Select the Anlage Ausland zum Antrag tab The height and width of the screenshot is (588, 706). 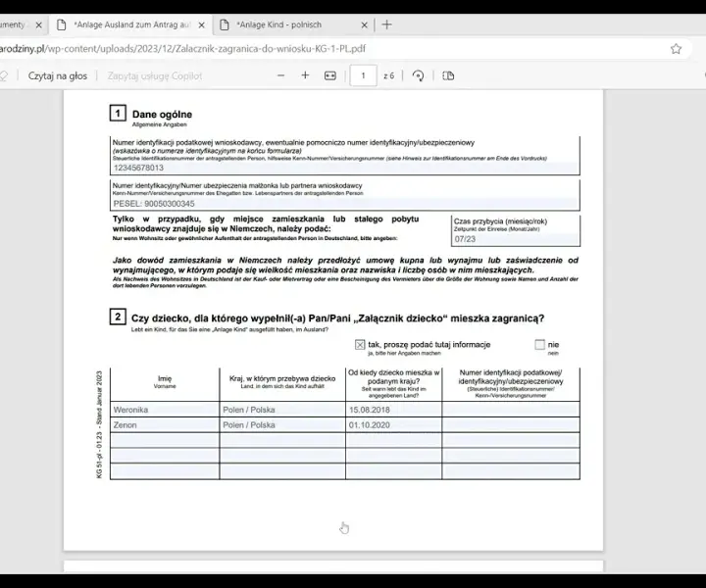point(130,24)
